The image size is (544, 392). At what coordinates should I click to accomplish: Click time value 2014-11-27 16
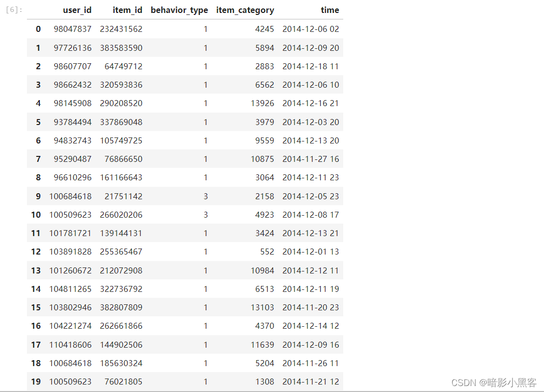tap(310, 159)
